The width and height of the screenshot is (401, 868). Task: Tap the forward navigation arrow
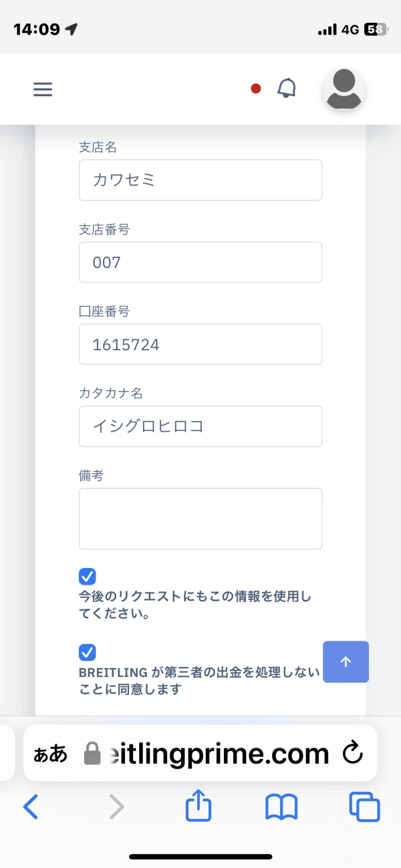tap(116, 808)
